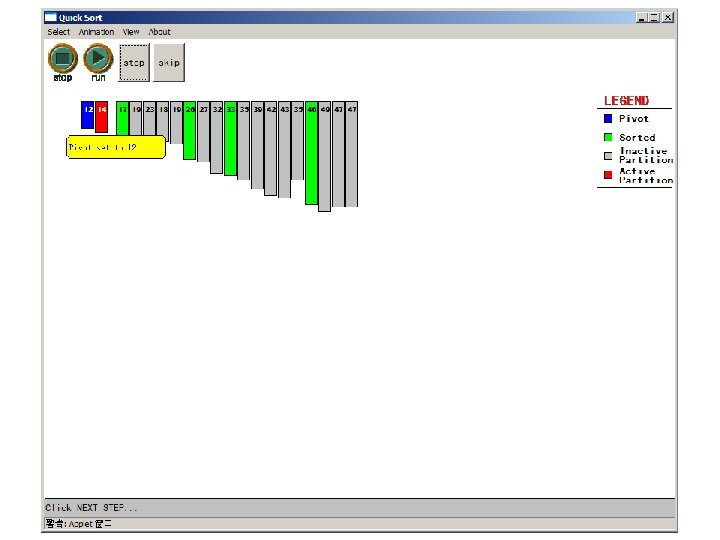Click the red Active Partition legend swatch

tap(608, 175)
